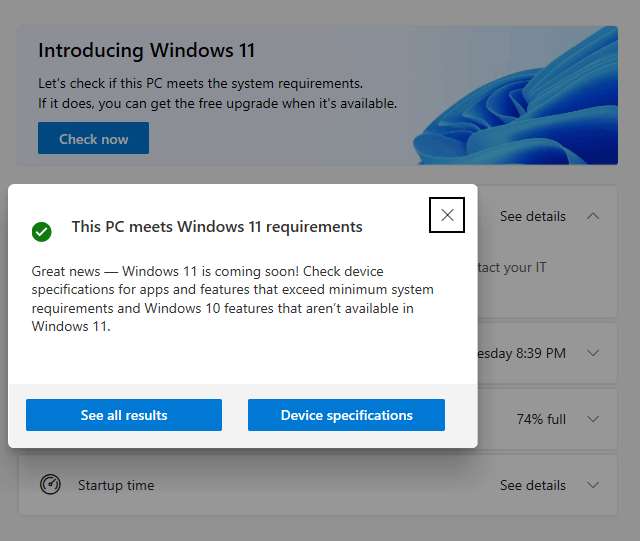Click the Windows 11 bloom wallpaper image
Screen dimensions: 640x541
[x=516, y=96]
